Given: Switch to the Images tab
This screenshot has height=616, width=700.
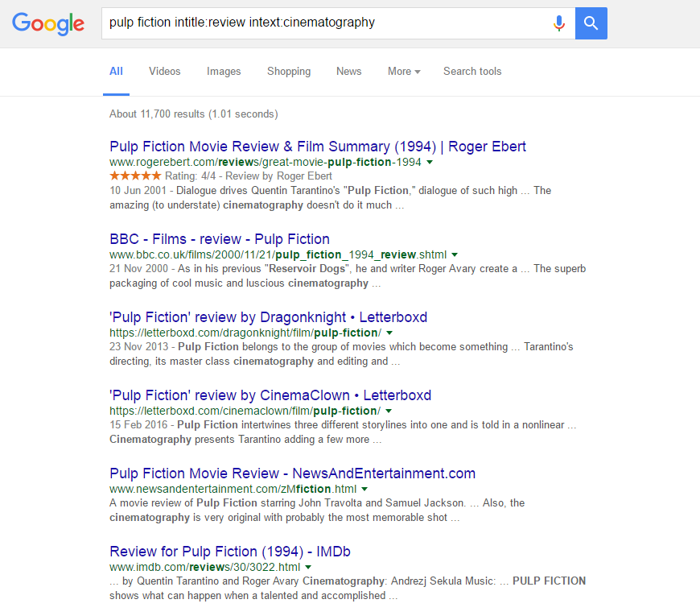Looking at the screenshot, I should (224, 72).
